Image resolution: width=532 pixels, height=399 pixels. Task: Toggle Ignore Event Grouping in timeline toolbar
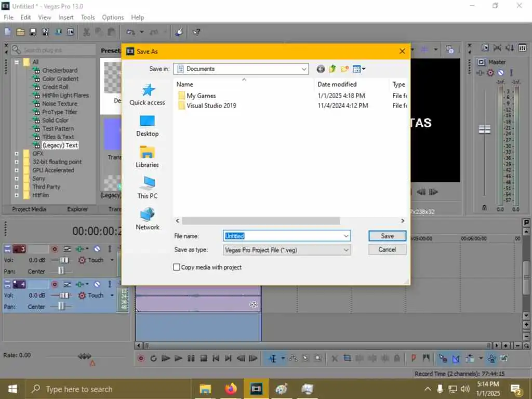(x=504, y=358)
